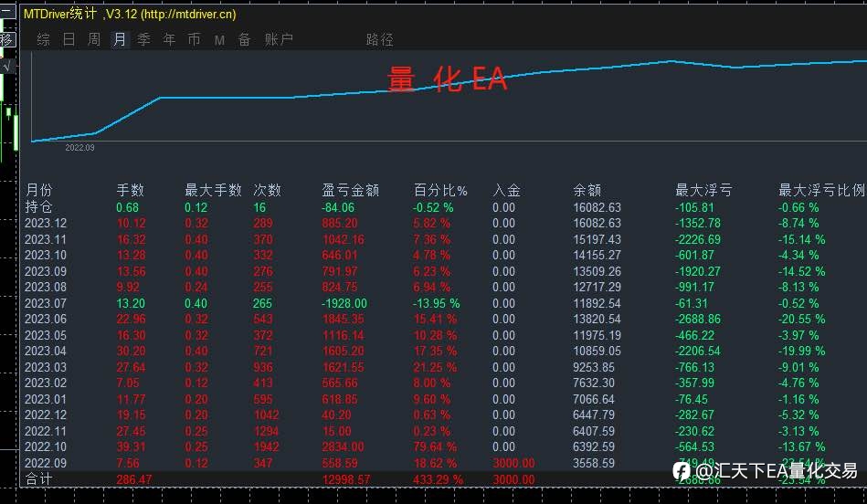867x504 pixels.
Task: Click the 16082.63 balance in 持仓 row
Action: tap(597, 207)
